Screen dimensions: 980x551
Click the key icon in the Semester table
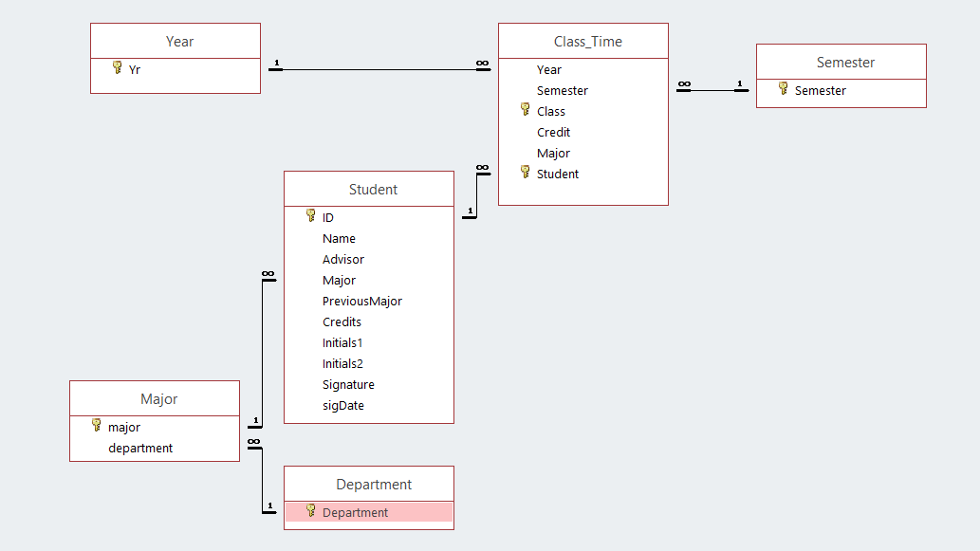point(784,89)
